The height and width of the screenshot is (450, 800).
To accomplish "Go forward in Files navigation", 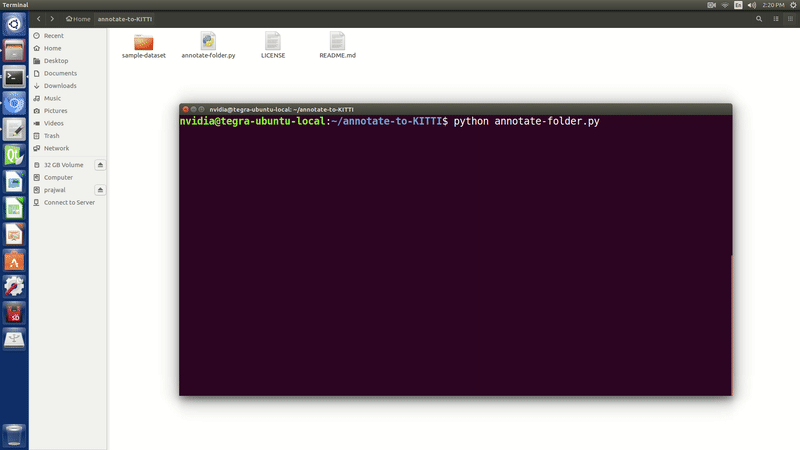I will click(x=52, y=19).
